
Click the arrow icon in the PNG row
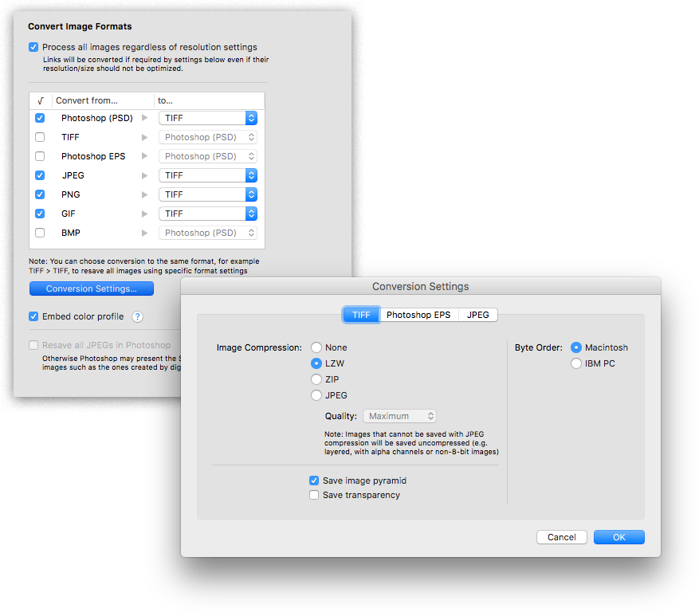coord(144,194)
